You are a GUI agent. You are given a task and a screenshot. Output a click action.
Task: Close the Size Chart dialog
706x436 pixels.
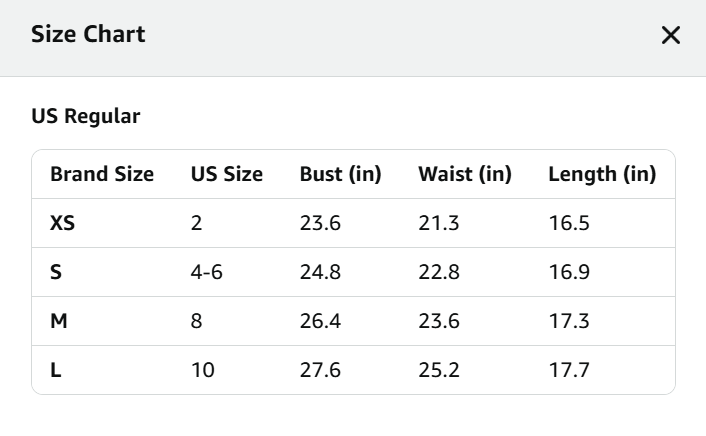[671, 36]
